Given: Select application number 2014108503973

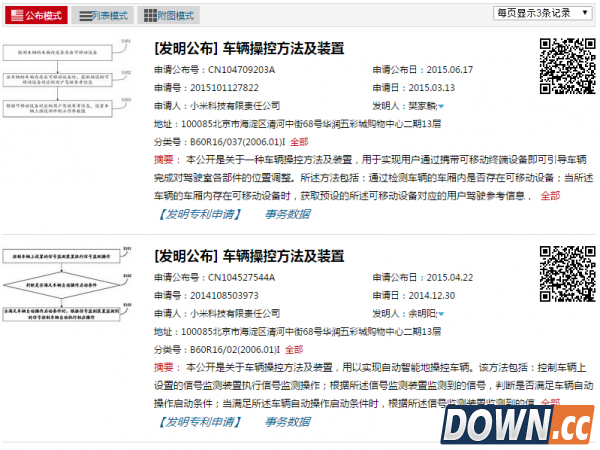Looking at the screenshot, I should tap(224, 295).
